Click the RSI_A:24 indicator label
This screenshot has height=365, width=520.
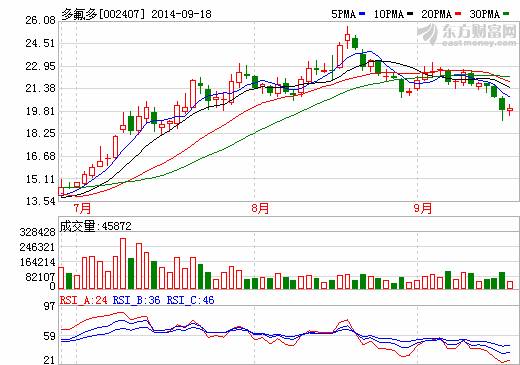pos(83,300)
